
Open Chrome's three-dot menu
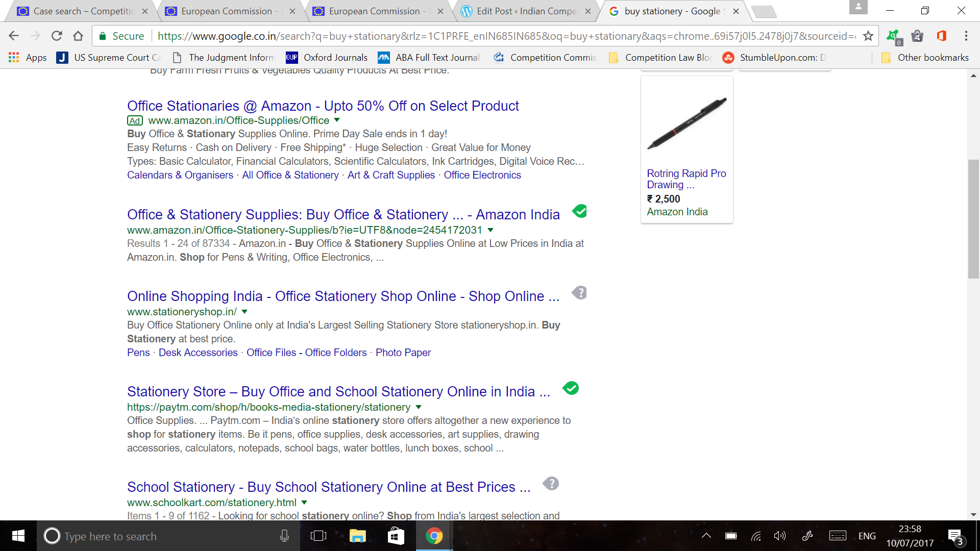[x=966, y=36]
